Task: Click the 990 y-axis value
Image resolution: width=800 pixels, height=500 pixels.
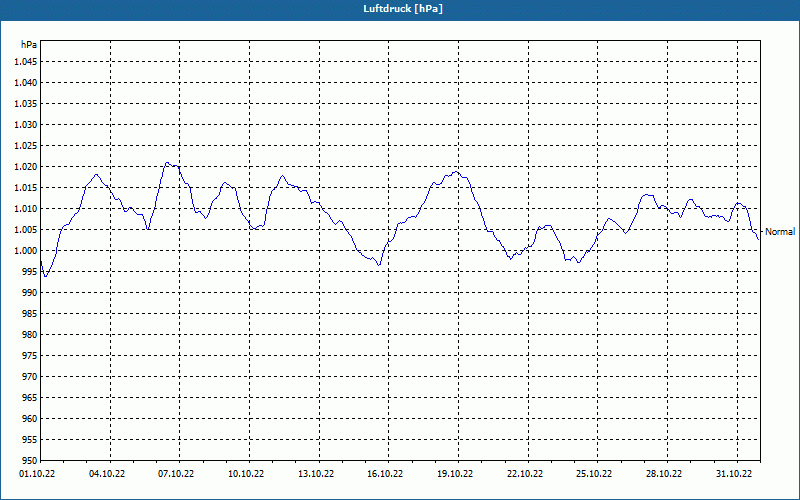Action: pos(30,292)
